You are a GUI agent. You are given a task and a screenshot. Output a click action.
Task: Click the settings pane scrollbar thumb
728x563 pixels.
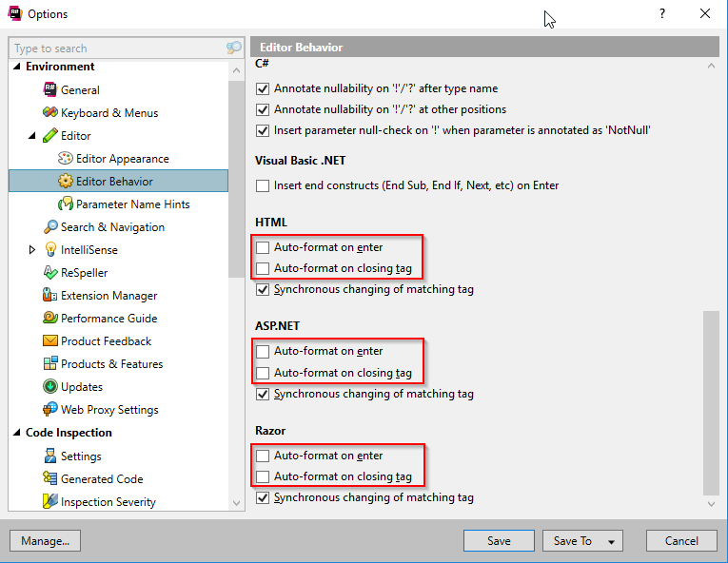coord(711,403)
